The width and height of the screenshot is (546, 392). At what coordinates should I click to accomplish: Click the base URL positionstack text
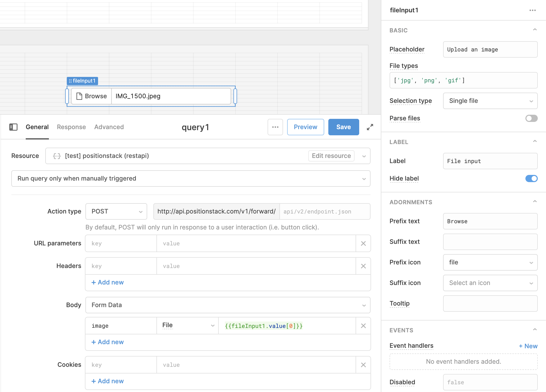216,211
